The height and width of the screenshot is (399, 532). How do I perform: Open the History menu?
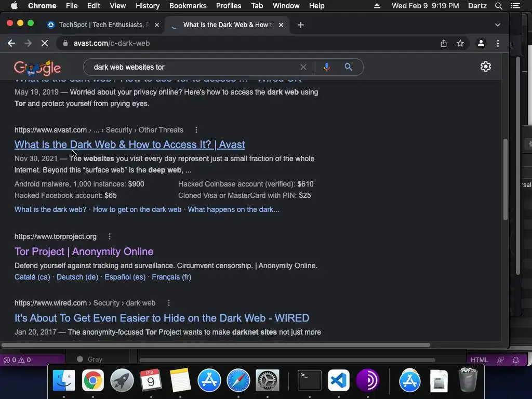(x=147, y=6)
